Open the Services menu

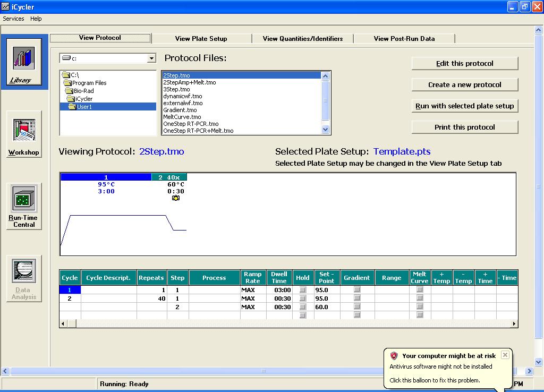[13, 19]
